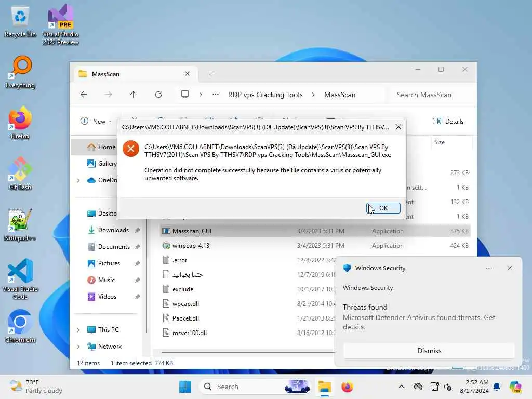532x399 pixels.
Task: Open Downloads quick access folder
Action: pos(113,230)
